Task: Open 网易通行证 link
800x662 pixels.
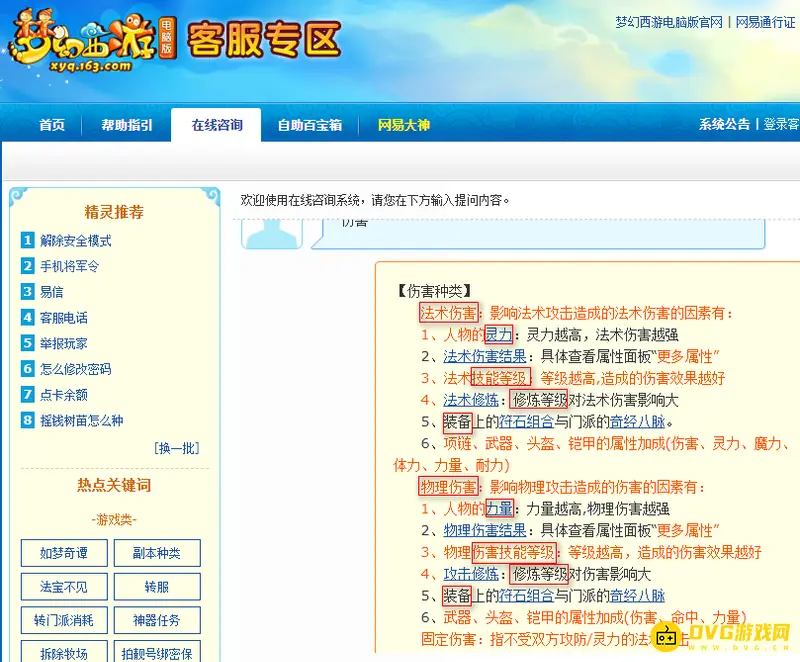Action: click(x=765, y=22)
